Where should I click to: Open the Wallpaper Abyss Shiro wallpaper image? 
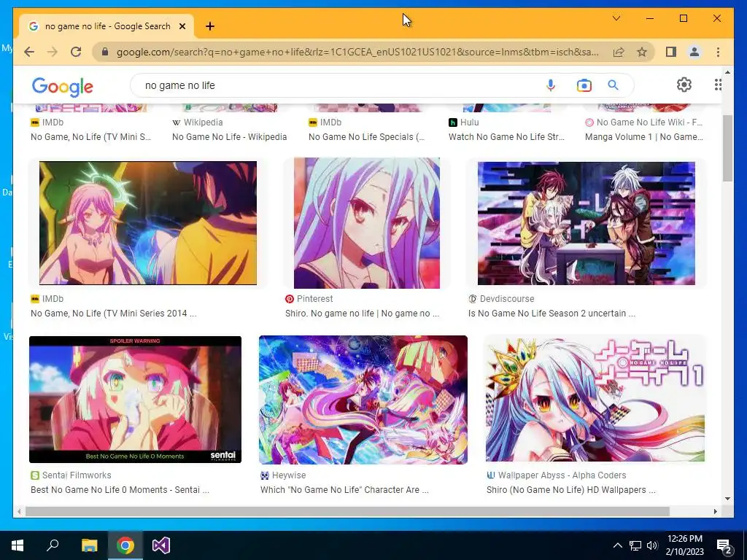595,399
